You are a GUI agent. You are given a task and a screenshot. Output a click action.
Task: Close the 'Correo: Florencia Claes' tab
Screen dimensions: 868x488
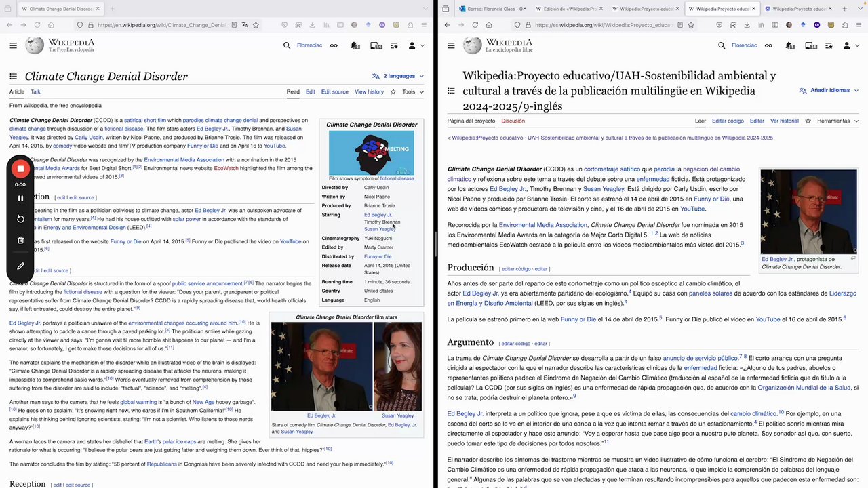tap(524, 9)
